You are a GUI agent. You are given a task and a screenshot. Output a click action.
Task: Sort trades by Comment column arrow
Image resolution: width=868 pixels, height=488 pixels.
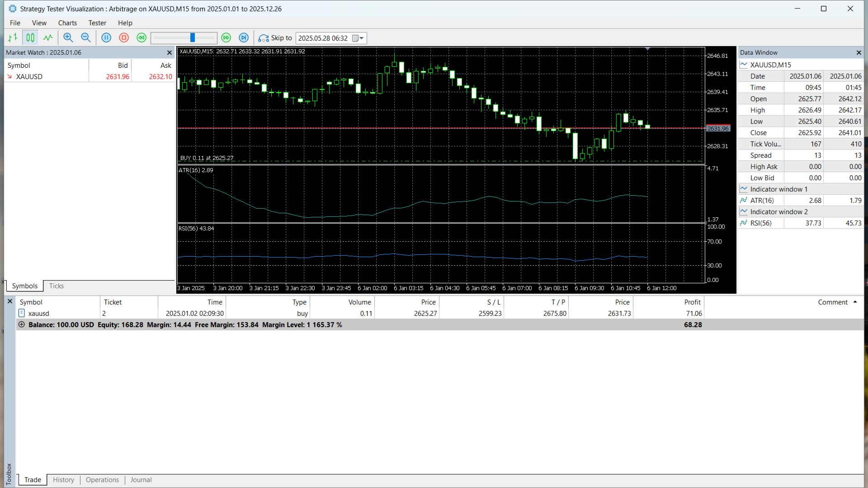pyautogui.click(x=855, y=302)
